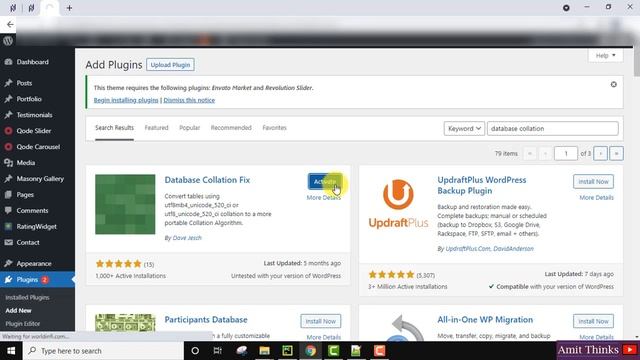Image resolution: width=640 pixels, height=360 pixels.
Task: Switch to Featured tab
Action: (x=156, y=128)
